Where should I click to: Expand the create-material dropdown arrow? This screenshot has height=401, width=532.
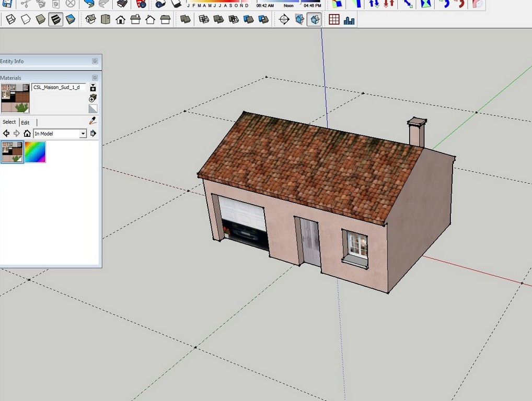93,86
